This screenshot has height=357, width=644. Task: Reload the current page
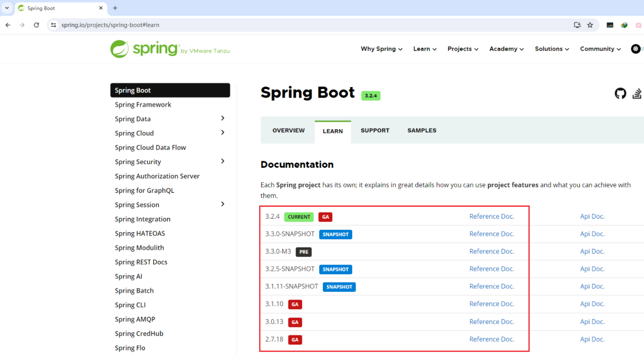(36, 24)
